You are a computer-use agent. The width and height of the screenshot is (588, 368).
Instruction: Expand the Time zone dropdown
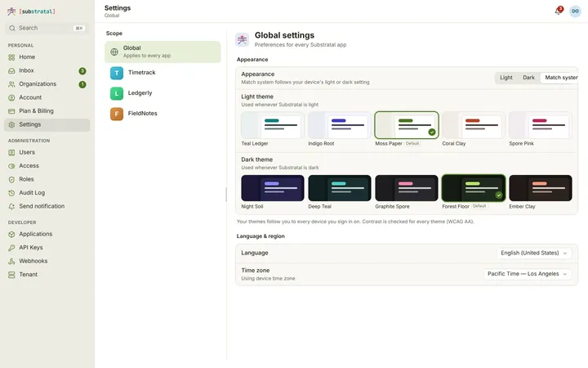pos(528,274)
